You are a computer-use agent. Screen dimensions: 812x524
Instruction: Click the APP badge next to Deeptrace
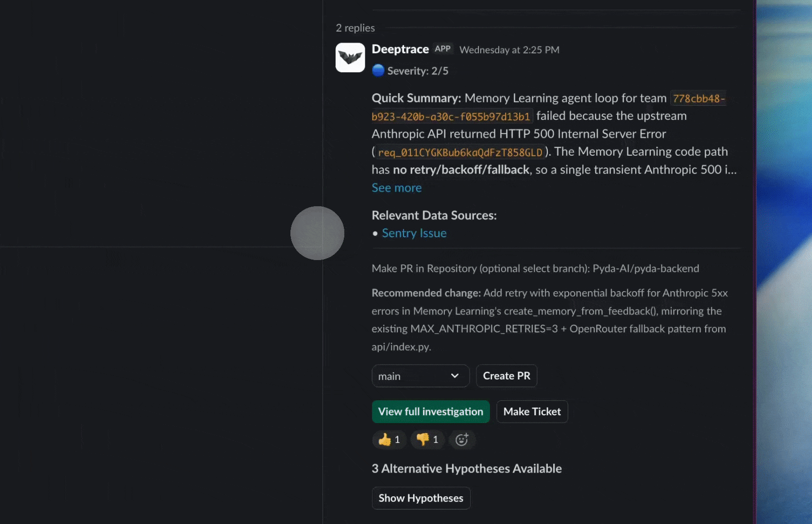pos(442,49)
